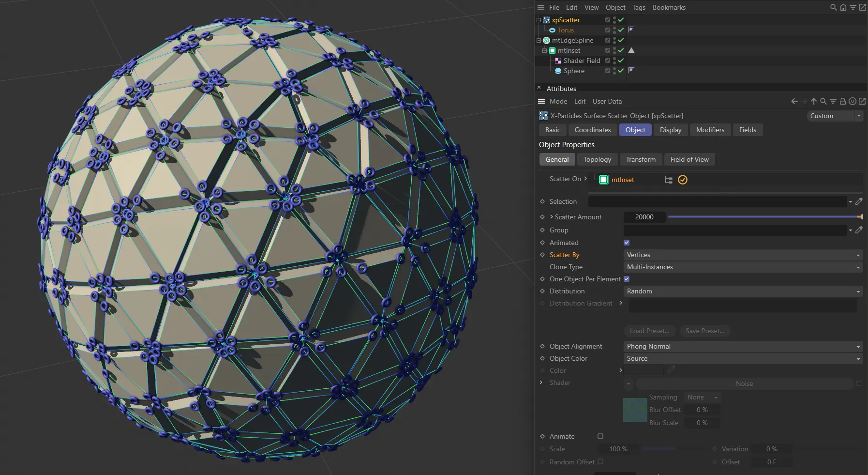This screenshot has height=475, width=868.
Task: Uncheck the Animated checkbox
Action: tap(626, 243)
